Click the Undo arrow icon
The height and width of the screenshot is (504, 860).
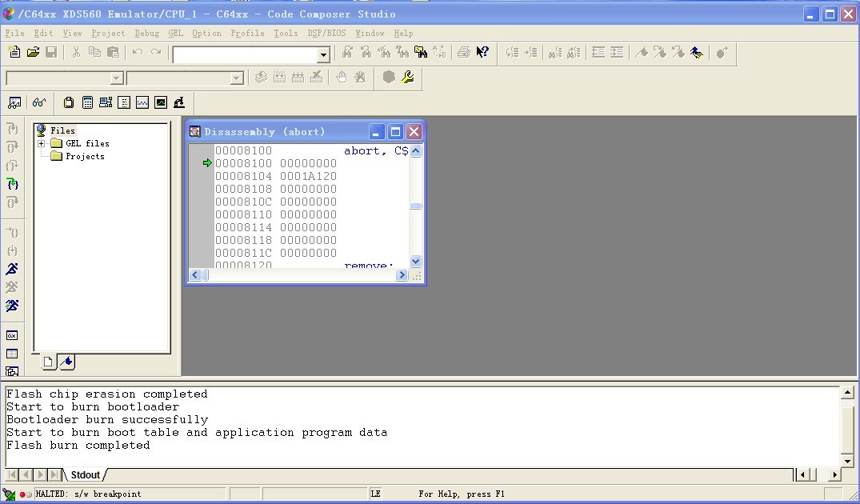(x=138, y=52)
